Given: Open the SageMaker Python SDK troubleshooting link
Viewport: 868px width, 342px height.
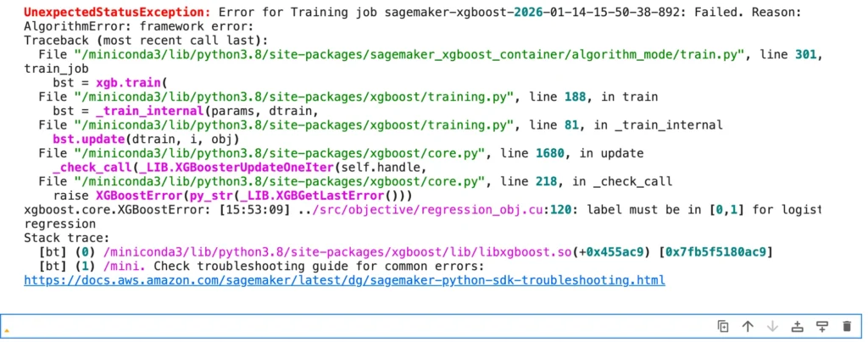Looking at the screenshot, I should [344, 279].
